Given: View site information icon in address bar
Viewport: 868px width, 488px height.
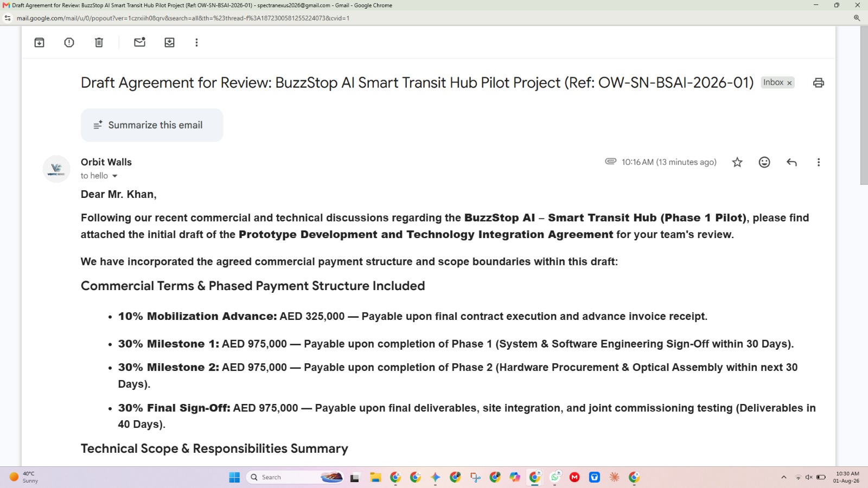Looking at the screenshot, I should tap(8, 18).
